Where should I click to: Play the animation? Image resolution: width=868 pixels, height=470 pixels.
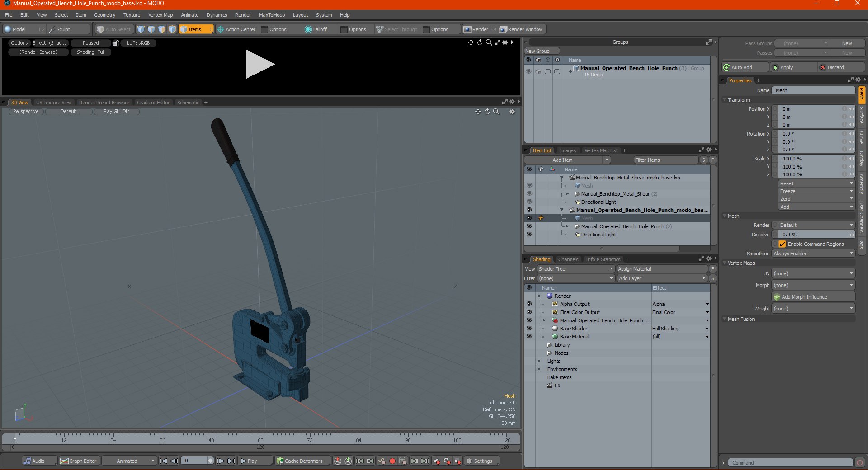click(255, 461)
